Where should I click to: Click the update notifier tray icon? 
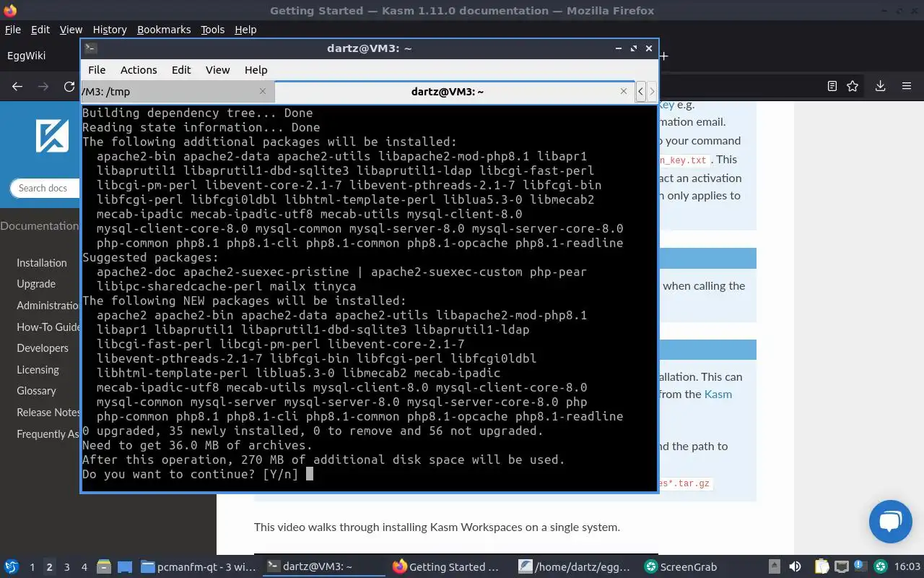click(860, 567)
